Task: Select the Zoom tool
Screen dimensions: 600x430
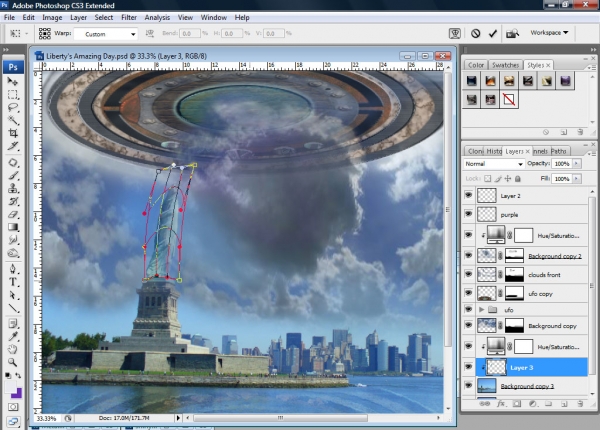Action: pyautogui.click(x=13, y=362)
